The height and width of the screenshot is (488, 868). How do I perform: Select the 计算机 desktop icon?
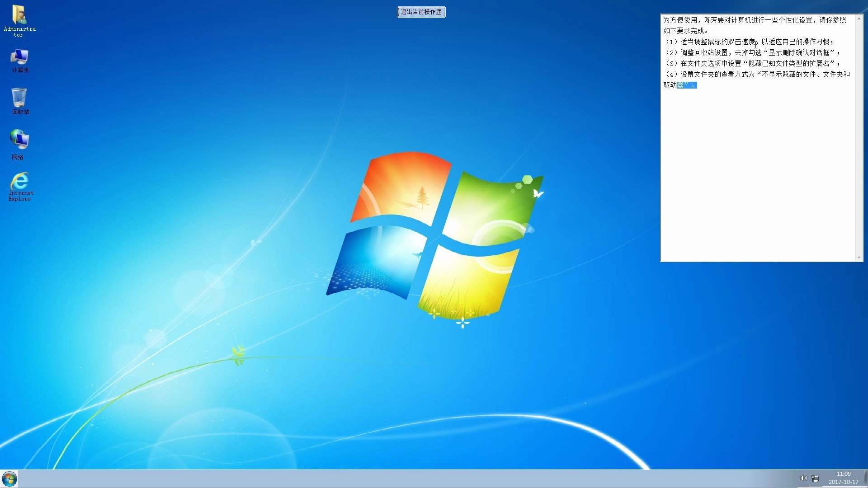coord(19,58)
